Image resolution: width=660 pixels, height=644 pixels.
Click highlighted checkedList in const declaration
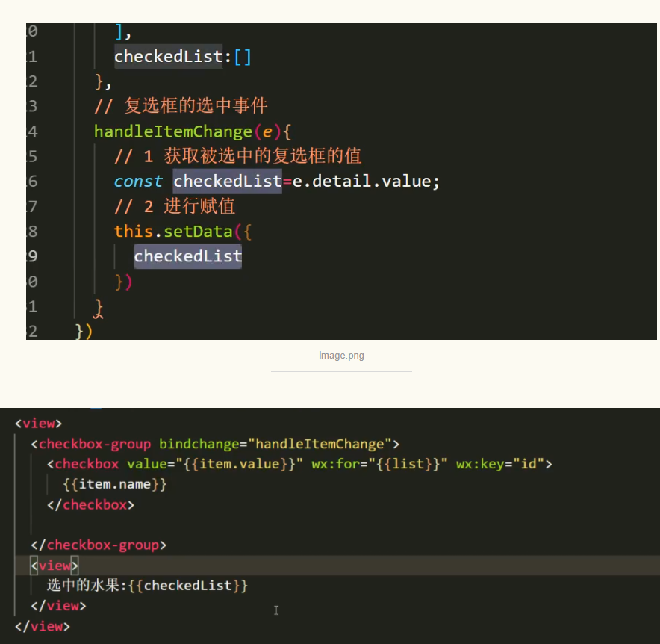227,182
